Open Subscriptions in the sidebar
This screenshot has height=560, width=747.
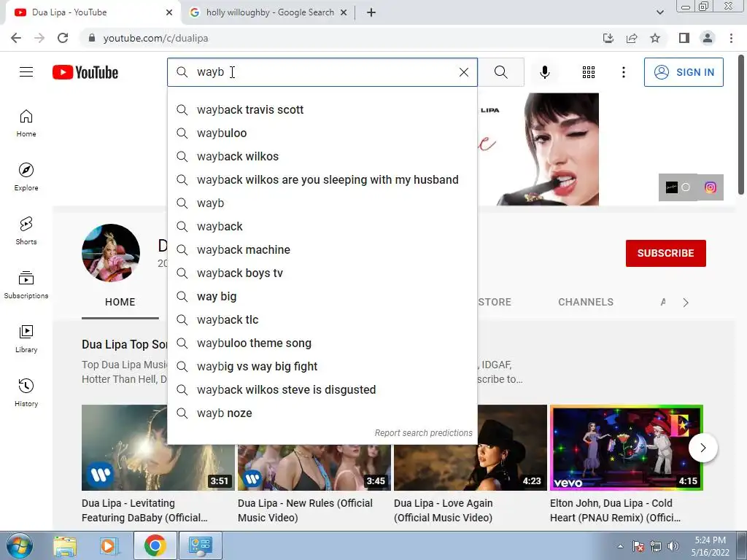point(26,285)
